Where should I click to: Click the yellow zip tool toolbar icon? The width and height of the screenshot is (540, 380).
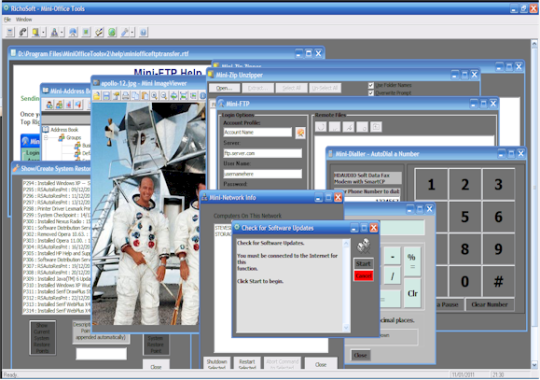coord(35,32)
